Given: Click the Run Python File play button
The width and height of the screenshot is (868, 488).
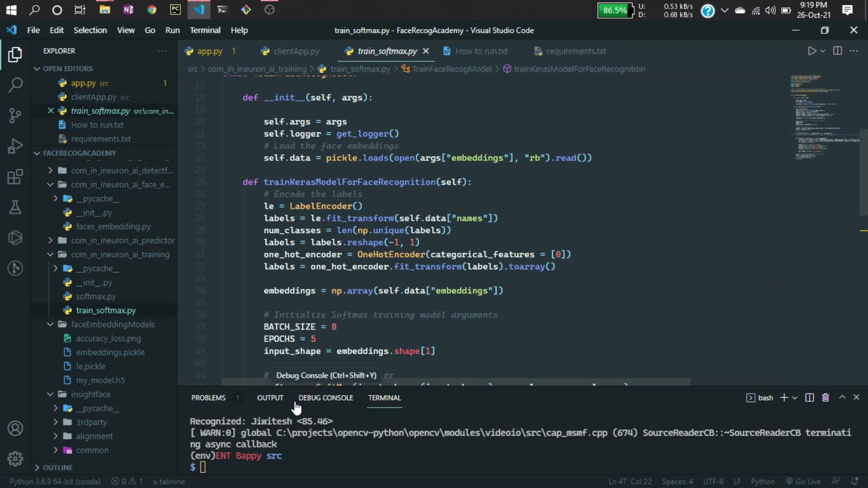Looking at the screenshot, I should [x=812, y=51].
